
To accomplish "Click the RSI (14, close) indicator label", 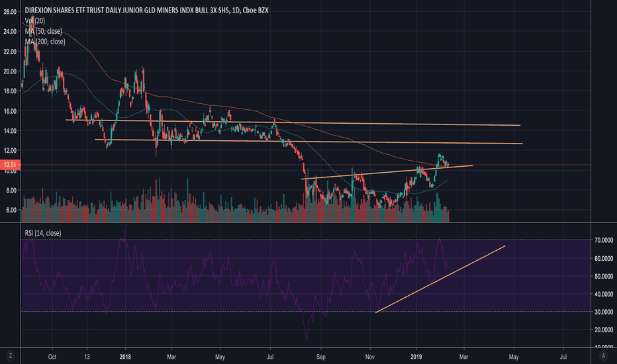I will [43, 233].
